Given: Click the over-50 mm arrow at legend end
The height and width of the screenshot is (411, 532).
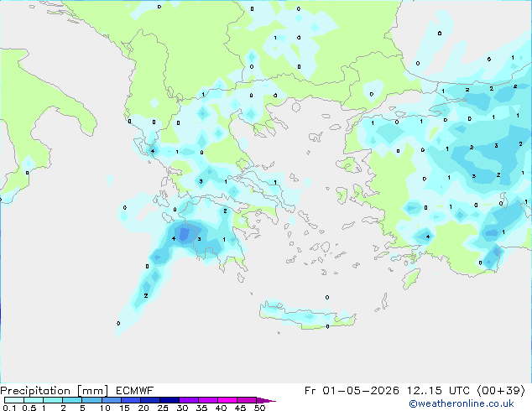Looking at the screenshot, I should pyautogui.click(x=266, y=400).
